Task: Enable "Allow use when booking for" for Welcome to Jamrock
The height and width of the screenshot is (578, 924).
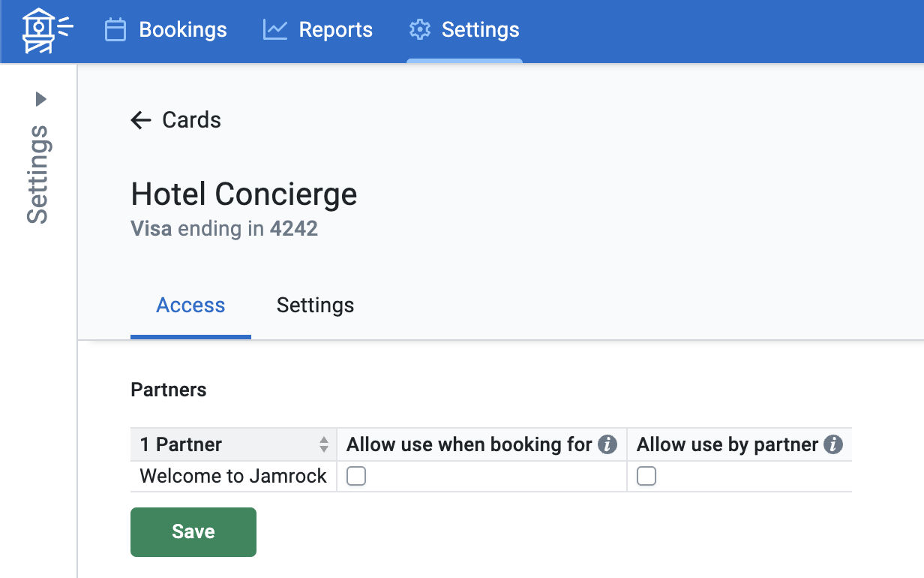Action: click(x=356, y=477)
